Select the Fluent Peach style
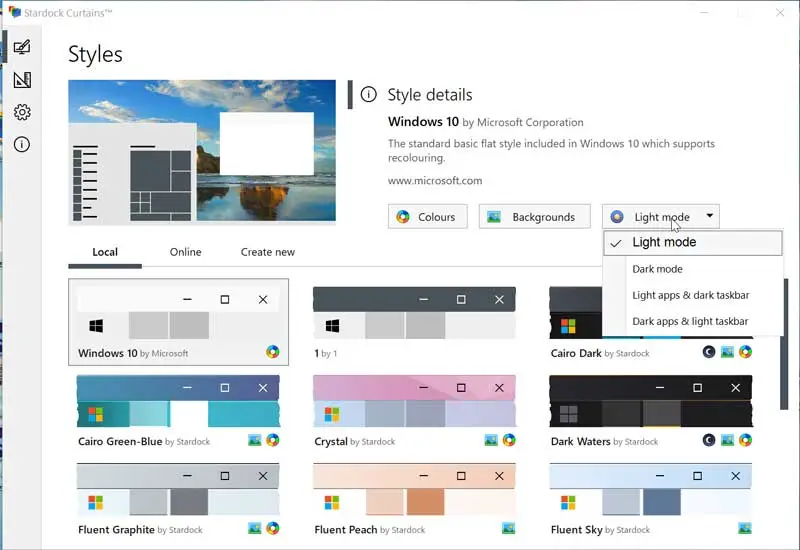Viewport: 800px width, 550px height. (x=414, y=499)
